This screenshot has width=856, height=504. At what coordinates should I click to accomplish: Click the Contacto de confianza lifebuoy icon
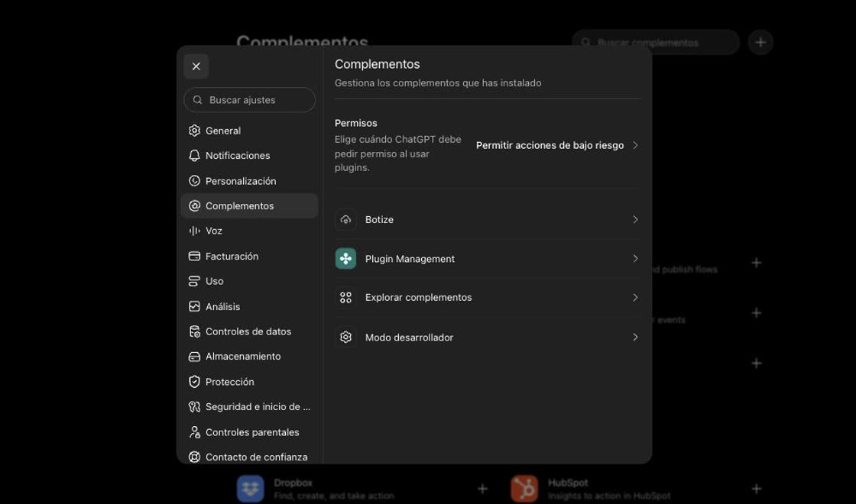(194, 457)
